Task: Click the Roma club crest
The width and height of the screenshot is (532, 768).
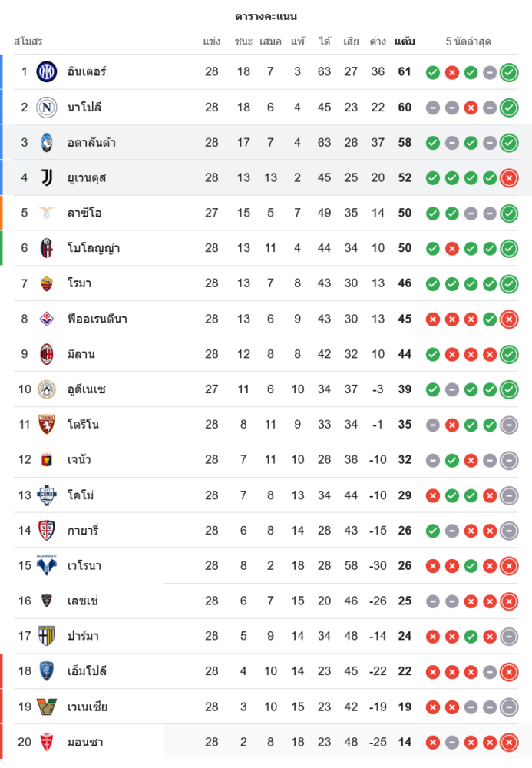Action: click(47, 284)
